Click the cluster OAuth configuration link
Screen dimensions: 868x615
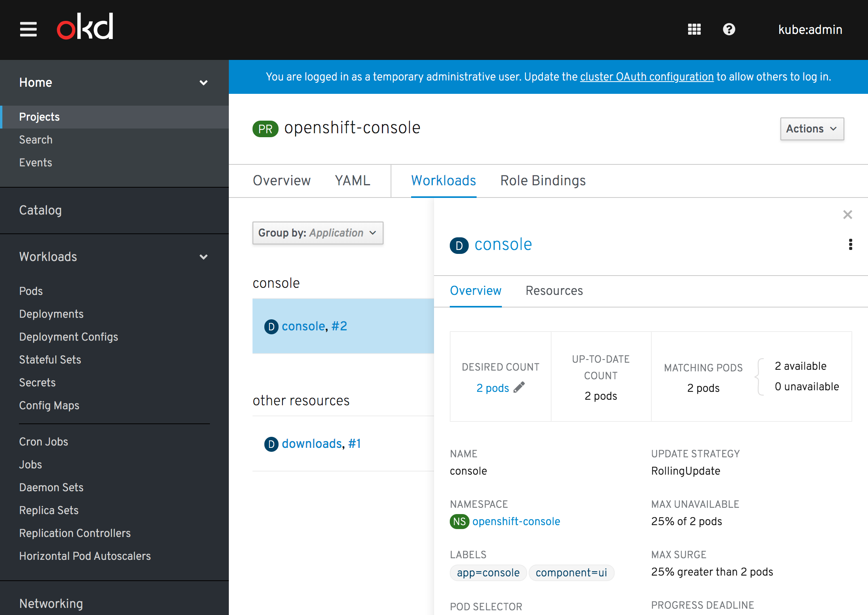647,77
